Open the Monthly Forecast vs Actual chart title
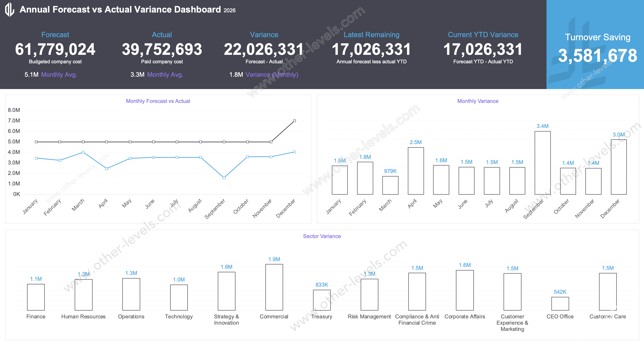This screenshot has width=644, height=345. point(158,101)
